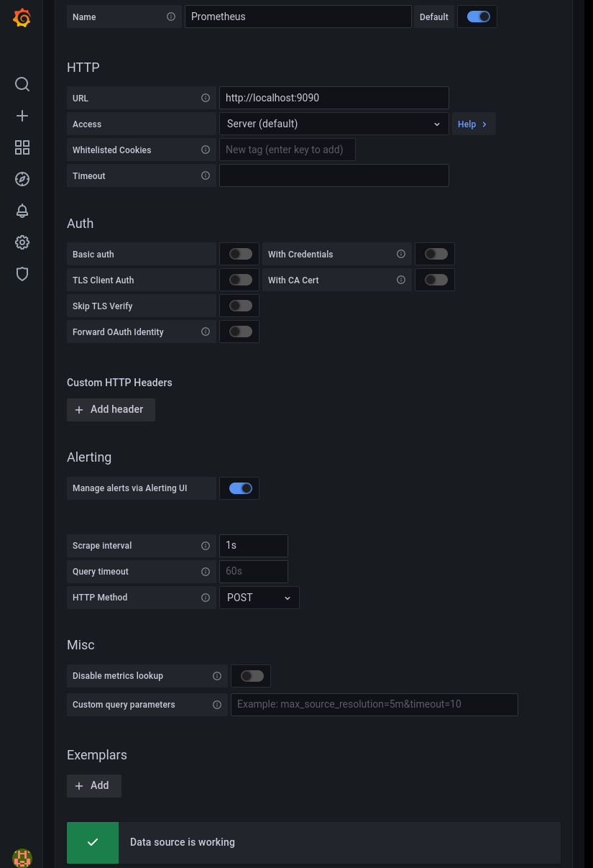Open Server Admin via the shield icon
The image size is (593, 868).
pos(22,274)
